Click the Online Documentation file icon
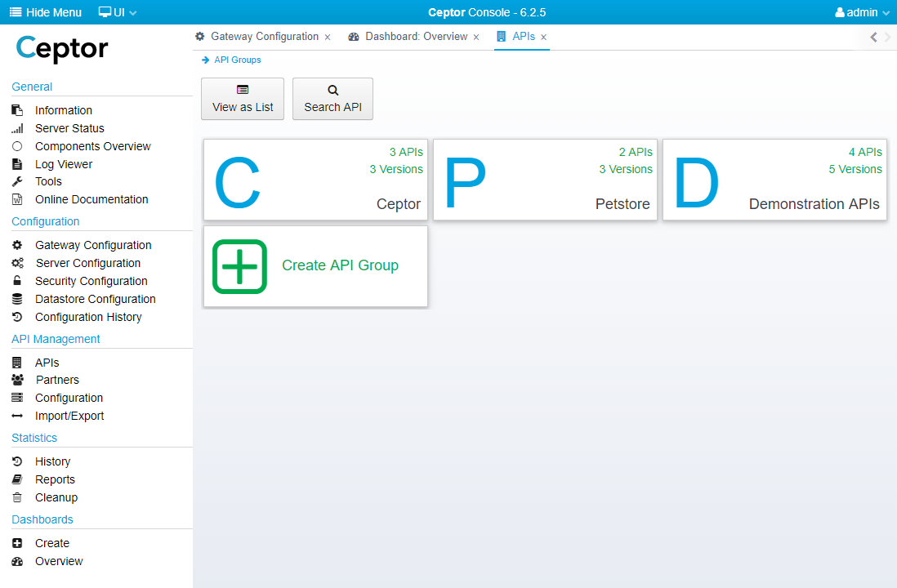 pos(17,199)
